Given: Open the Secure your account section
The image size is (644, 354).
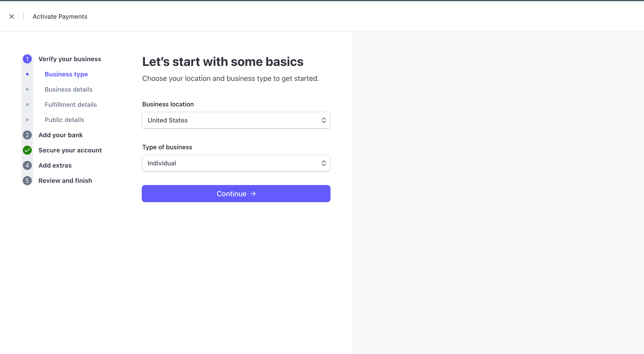Looking at the screenshot, I should (70, 150).
